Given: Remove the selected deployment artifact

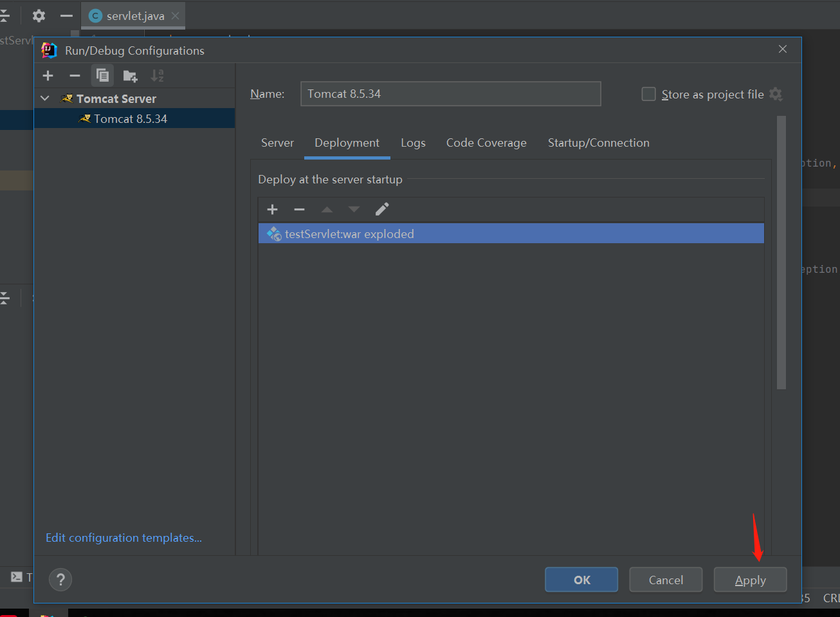Looking at the screenshot, I should [x=299, y=209].
